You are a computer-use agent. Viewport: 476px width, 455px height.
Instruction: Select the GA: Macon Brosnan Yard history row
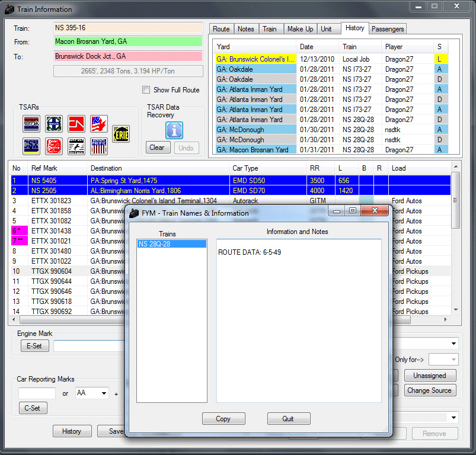[x=332, y=149]
